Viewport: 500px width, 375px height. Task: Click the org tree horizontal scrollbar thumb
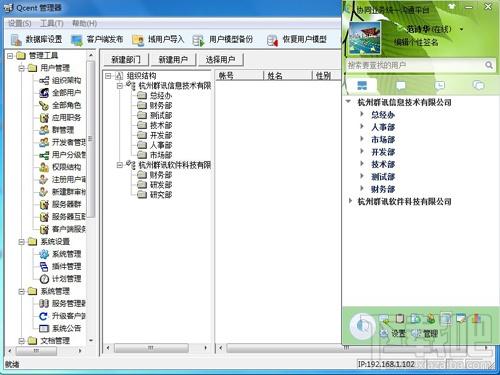pyautogui.click(x=151, y=348)
